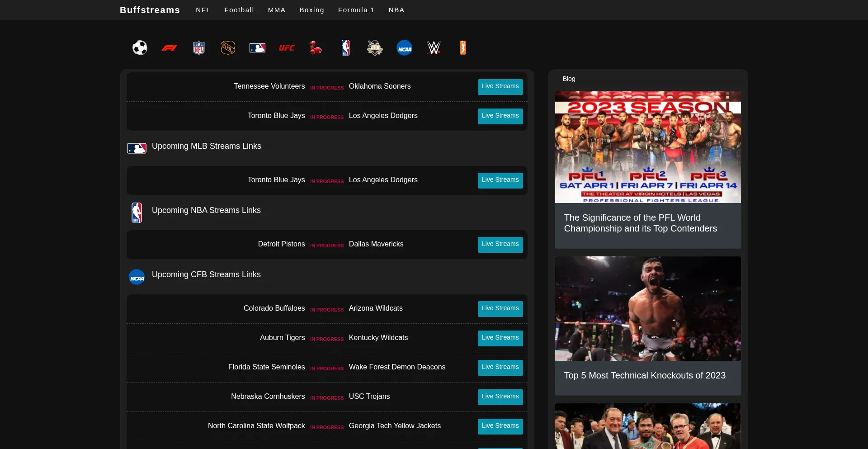
Task: Click the Tennessee Volunteers team name
Action: [269, 86]
